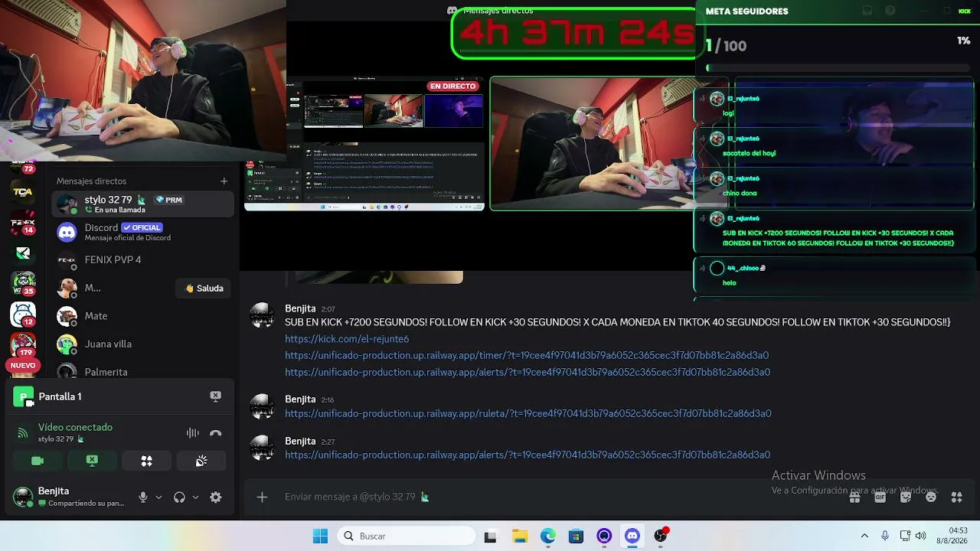Open the soundboard button
980x551 pixels.
[x=201, y=461]
